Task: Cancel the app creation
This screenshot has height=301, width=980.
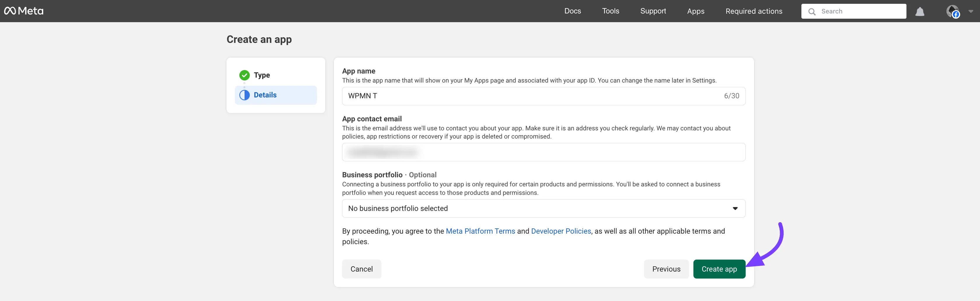Action: (361, 269)
